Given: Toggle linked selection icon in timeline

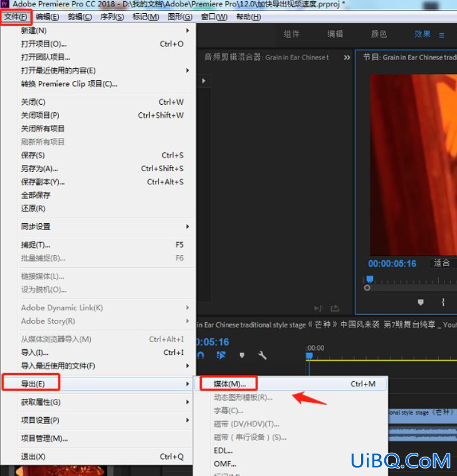Looking at the screenshot, I should coord(221,355).
